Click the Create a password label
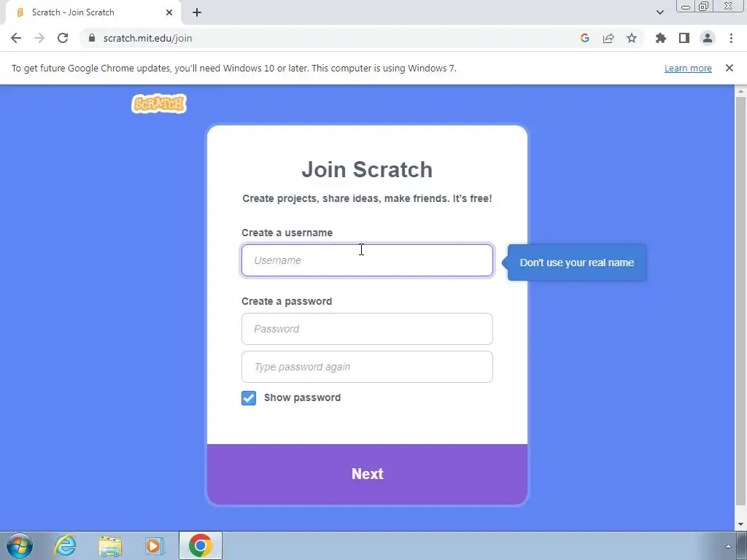Viewport: 747px width, 560px height. click(286, 301)
